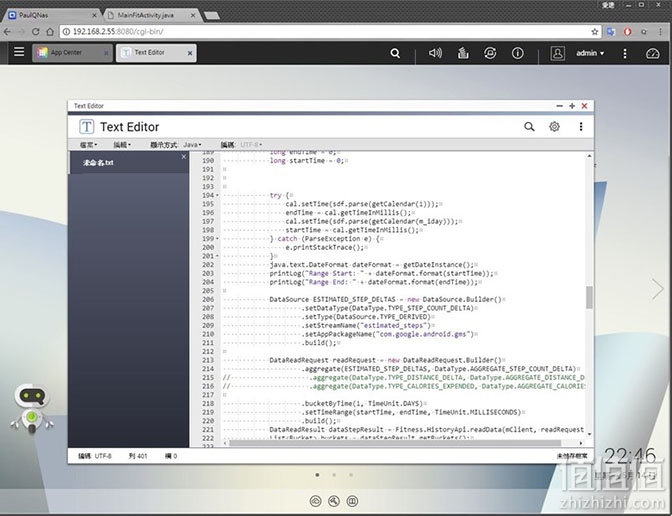Open the dashboard gauge icon
This screenshot has width=672, height=516.
pos(653,53)
